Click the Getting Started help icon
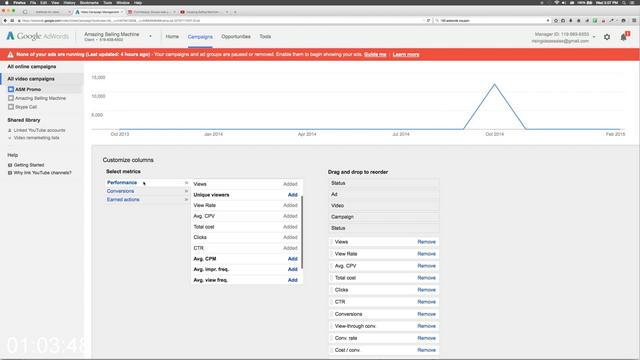The image size is (640, 360). point(10,165)
